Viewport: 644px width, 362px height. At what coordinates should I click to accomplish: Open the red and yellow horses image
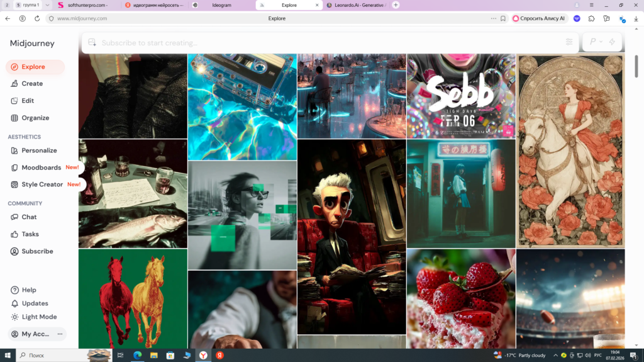tap(133, 298)
